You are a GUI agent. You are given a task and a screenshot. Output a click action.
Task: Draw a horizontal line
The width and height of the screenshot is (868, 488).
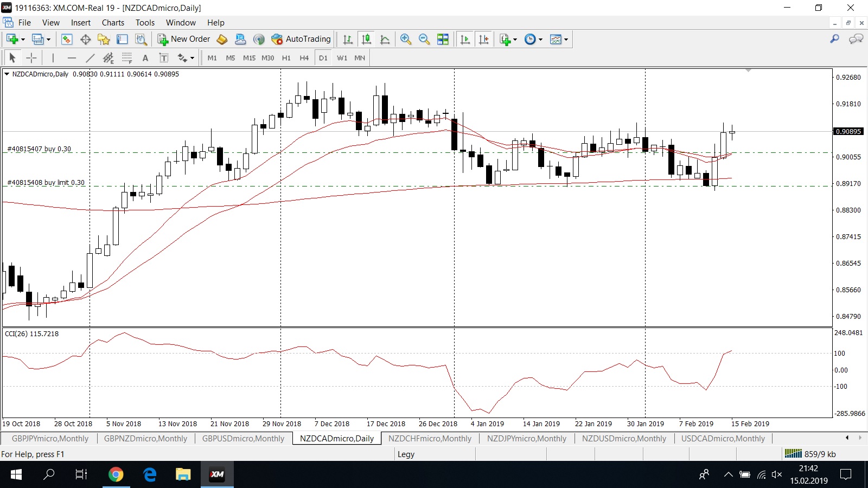[72, 57]
